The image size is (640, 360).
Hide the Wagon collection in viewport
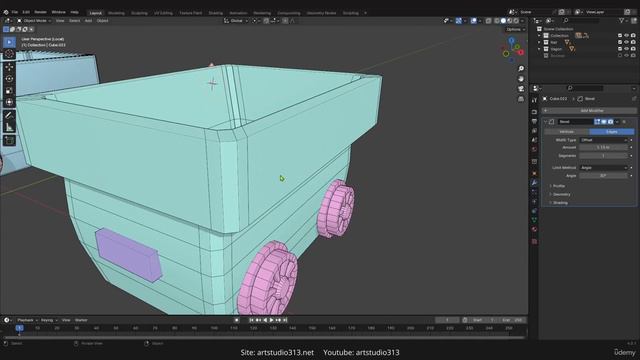coord(627,49)
